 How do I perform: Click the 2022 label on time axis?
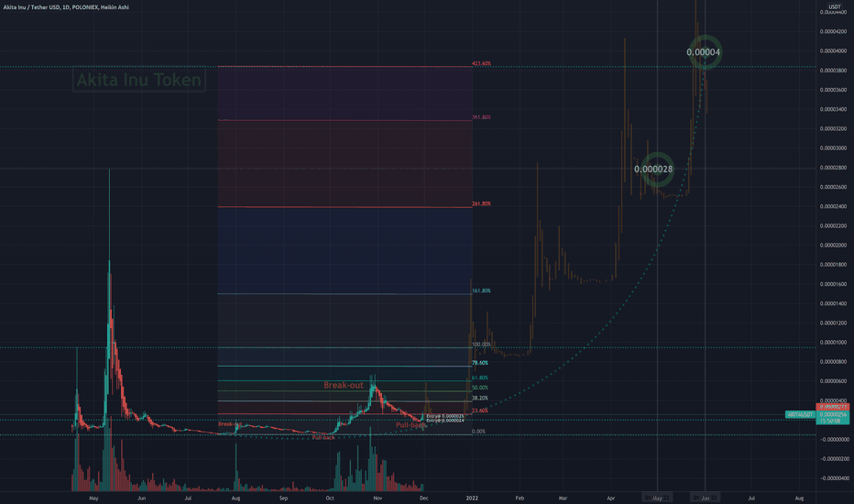[x=472, y=498]
